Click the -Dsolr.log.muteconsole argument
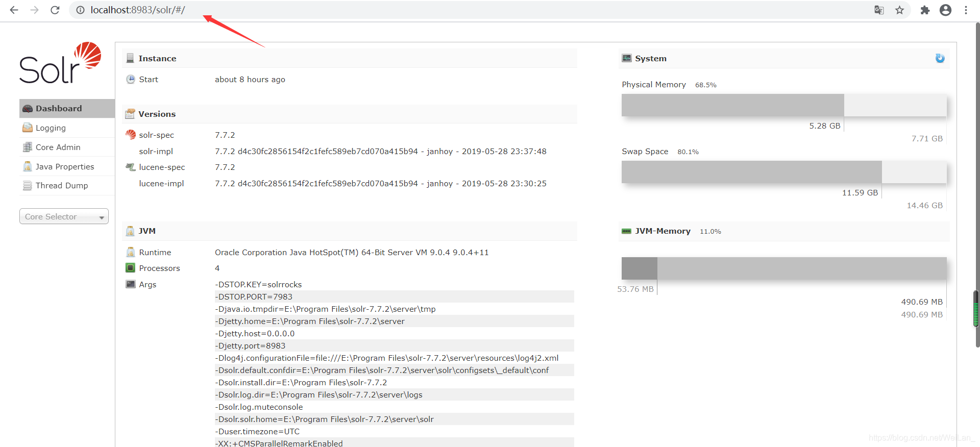This screenshot has height=447, width=980. click(x=259, y=407)
